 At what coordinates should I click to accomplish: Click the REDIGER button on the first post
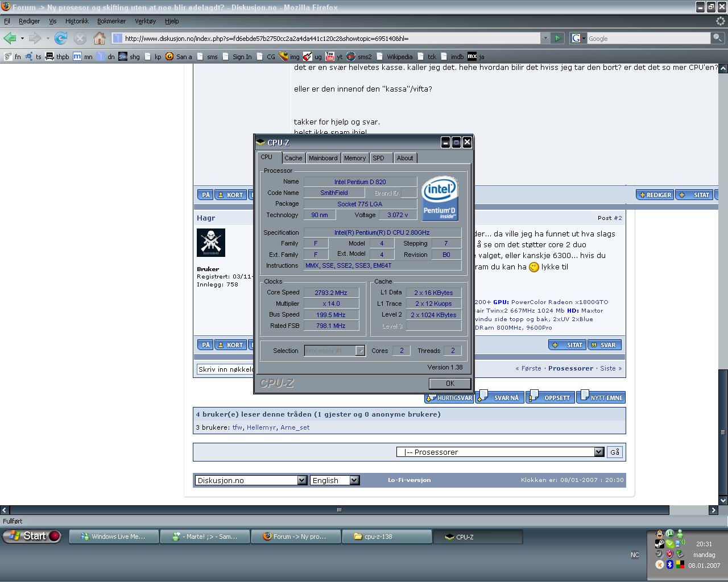[x=655, y=195]
